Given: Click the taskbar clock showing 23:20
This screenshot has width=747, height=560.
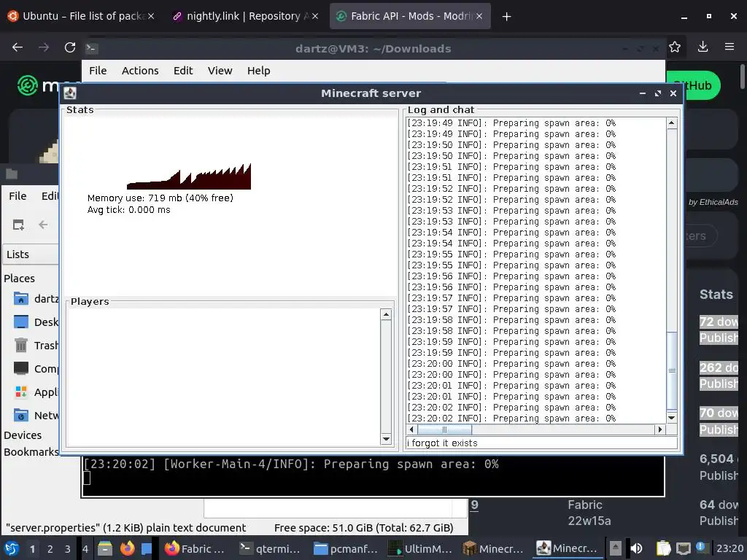Looking at the screenshot, I should click(729, 548).
